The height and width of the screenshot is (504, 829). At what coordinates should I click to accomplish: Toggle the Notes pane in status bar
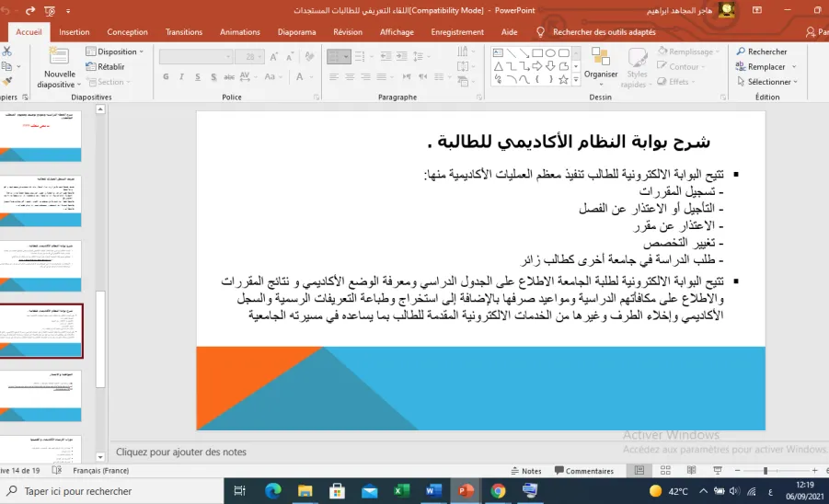click(x=526, y=471)
